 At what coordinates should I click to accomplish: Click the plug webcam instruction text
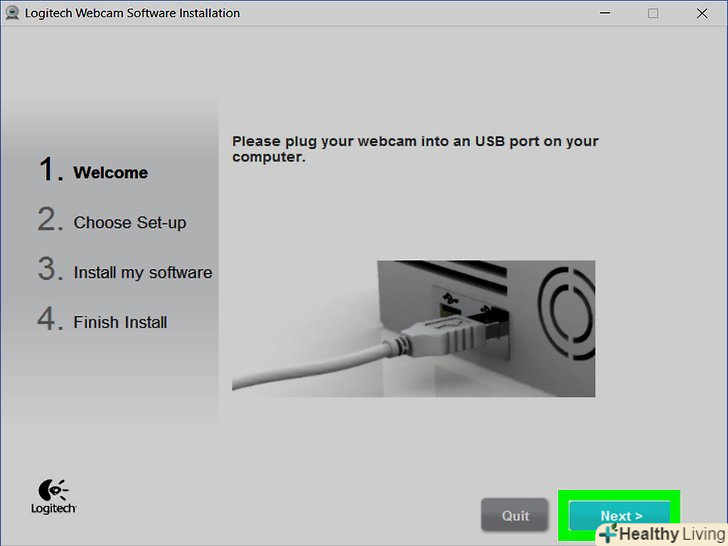coord(415,149)
